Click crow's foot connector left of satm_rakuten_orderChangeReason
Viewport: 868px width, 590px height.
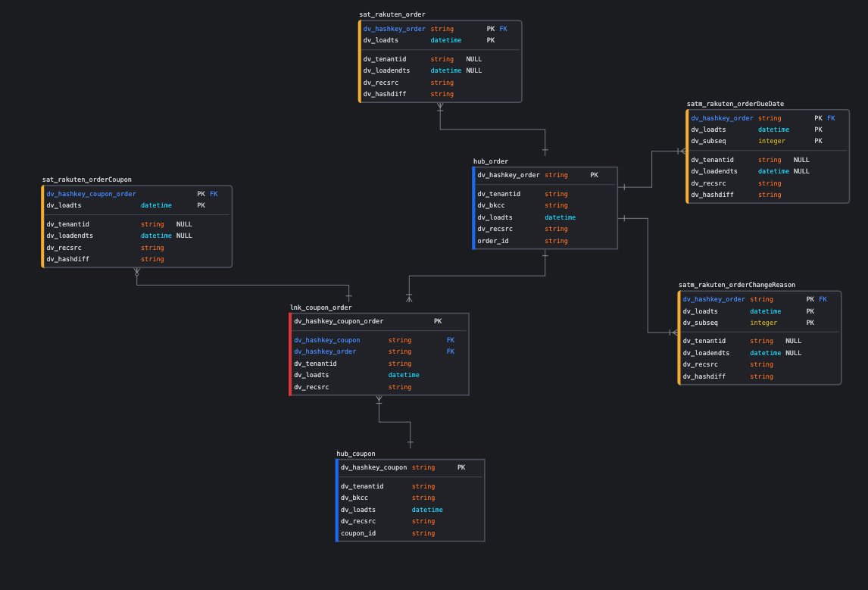(673, 332)
